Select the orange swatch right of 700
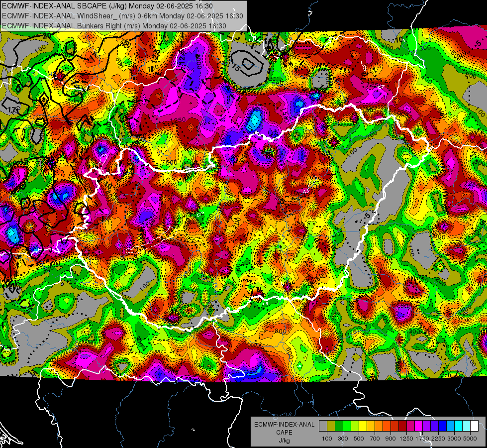Screen dimensions: 487x448 [x=379, y=426]
